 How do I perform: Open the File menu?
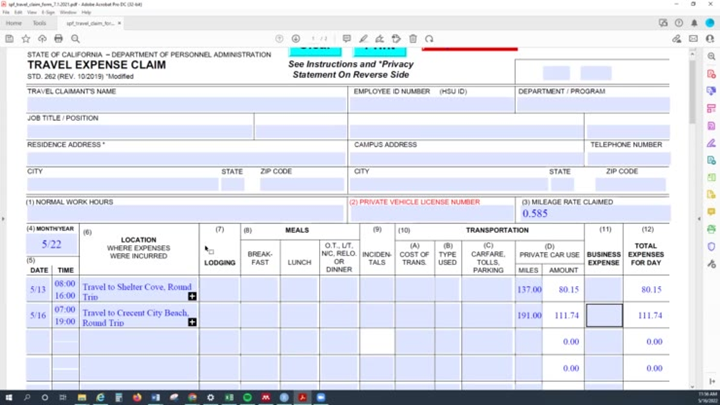(5, 12)
